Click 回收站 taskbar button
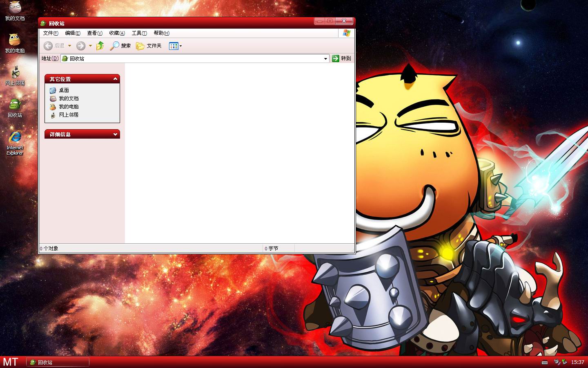 tap(58, 362)
